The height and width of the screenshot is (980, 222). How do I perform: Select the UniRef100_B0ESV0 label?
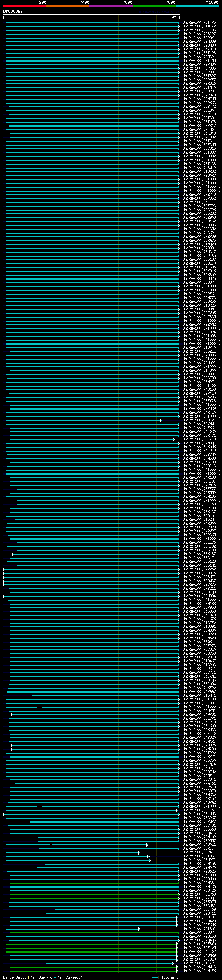(199, 944)
